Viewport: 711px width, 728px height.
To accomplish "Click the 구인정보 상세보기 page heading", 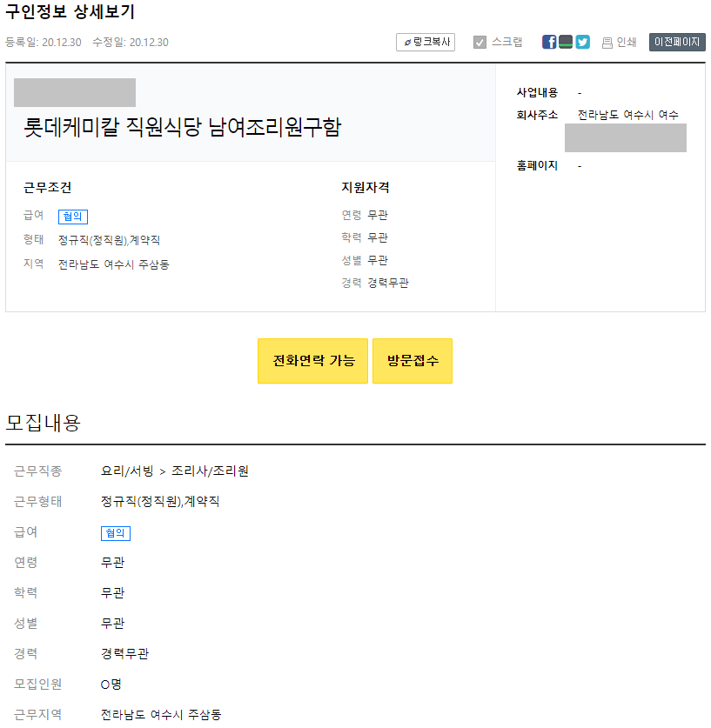I will coord(70,13).
